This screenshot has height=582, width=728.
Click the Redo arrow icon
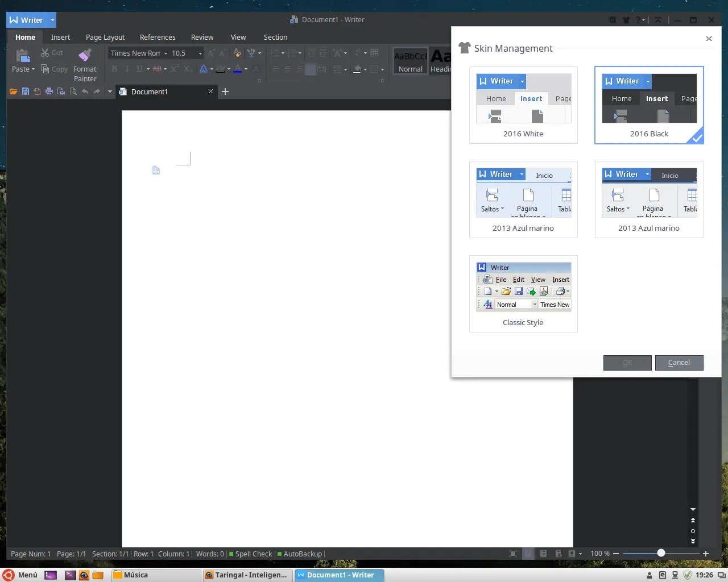(97, 92)
